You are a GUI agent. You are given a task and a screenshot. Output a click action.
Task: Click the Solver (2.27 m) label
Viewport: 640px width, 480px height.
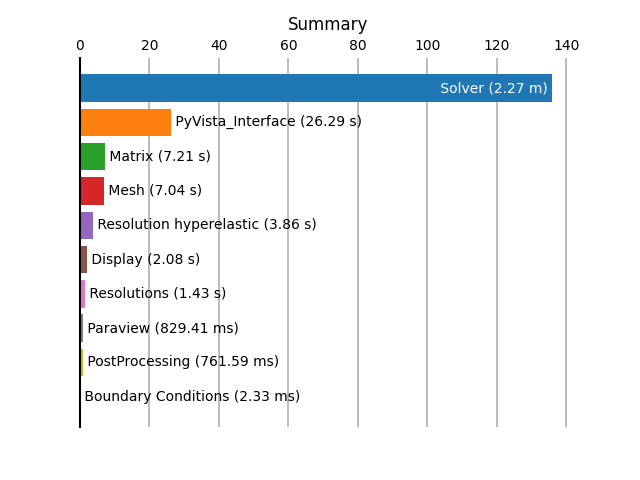pyautogui.click(x=493, y=88)
